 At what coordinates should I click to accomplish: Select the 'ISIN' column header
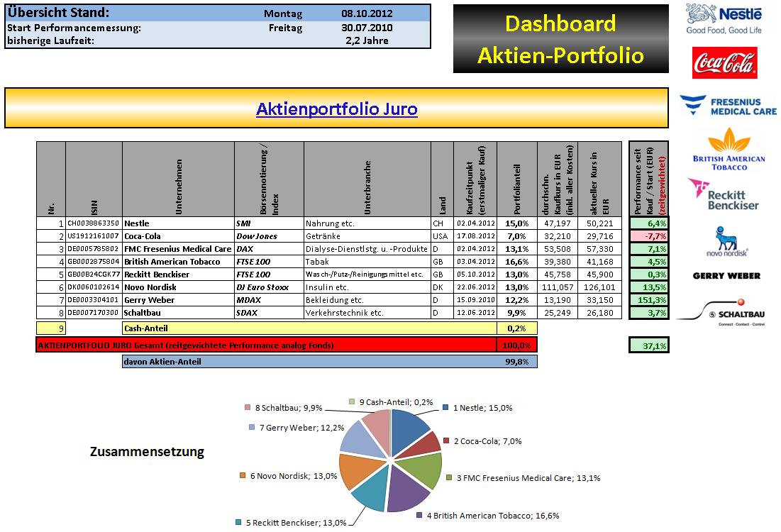click(x=94, y=179)
